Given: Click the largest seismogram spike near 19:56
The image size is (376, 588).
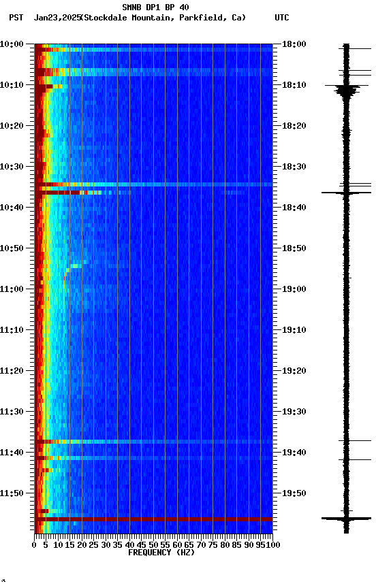Looking at the screenshot, I should click(x=346, y=519).
